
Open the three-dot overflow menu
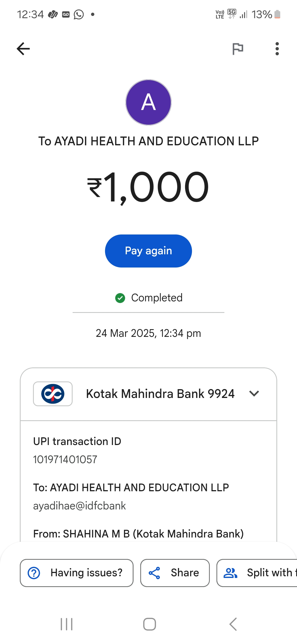tap(277, 49)
